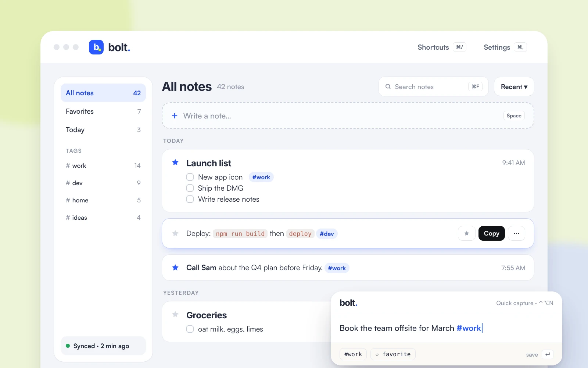Open Shortcuts in the header
Image resolution: width=588 pixels, height=368 pixels.
click(x=442, y=47)
